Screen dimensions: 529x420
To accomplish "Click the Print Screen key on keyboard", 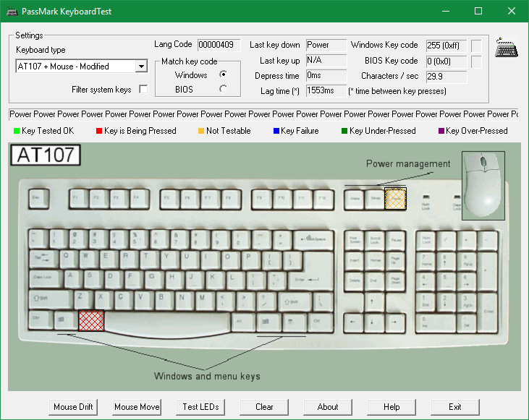I will [355, 241].
